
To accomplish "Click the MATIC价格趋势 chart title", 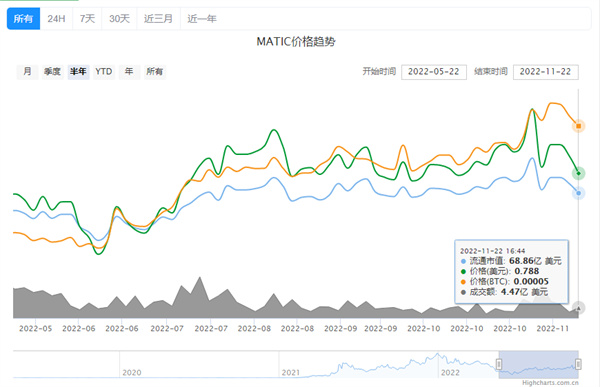I will (x=296, y=41).
